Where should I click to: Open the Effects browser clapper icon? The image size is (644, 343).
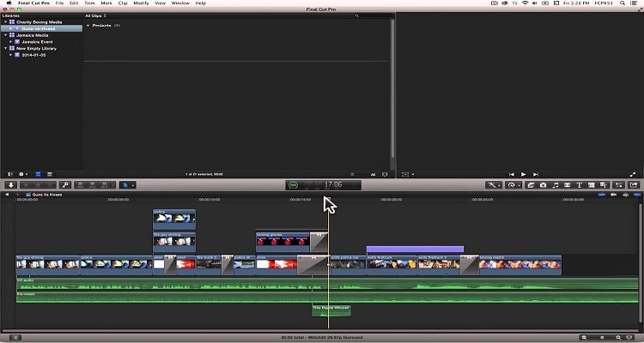coord(531,185)
